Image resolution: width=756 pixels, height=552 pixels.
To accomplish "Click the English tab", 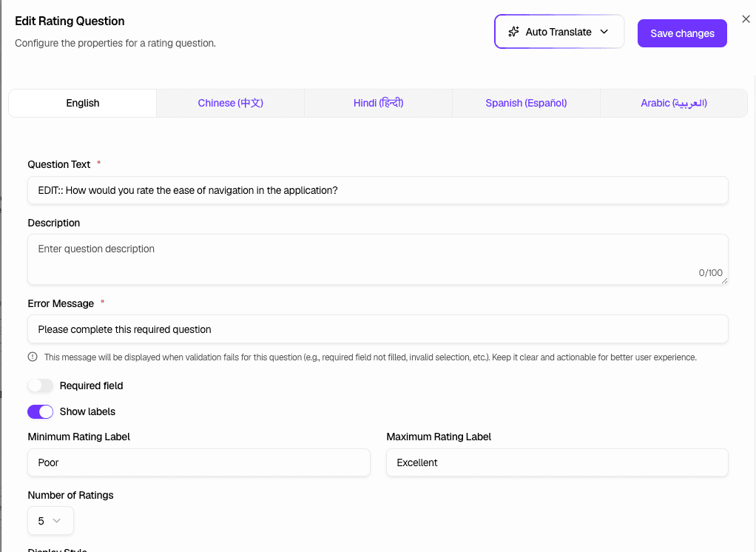I will (x=82, y=103).
